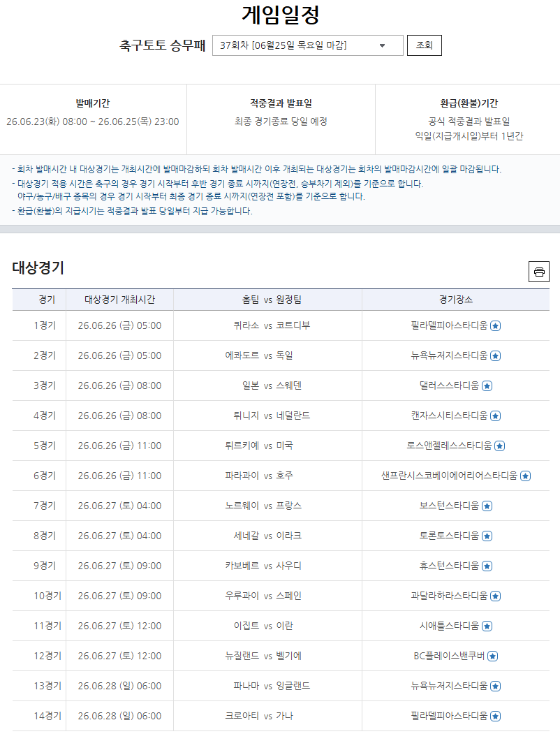Image resolution: width=560 pixels, height=734 pixels.
Task: Click the 12경기 kickoff time 26.06.27 (토) 12:00
Action: click(120, 656)
